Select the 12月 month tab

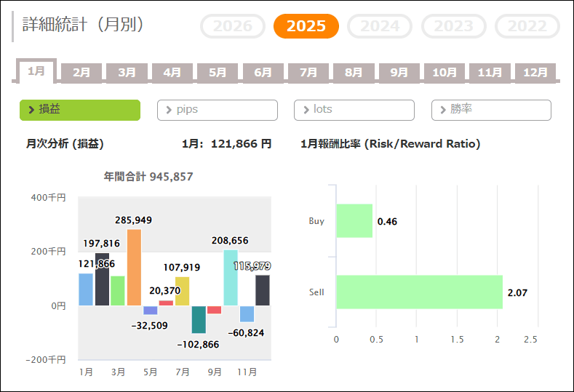pos(535,73)
